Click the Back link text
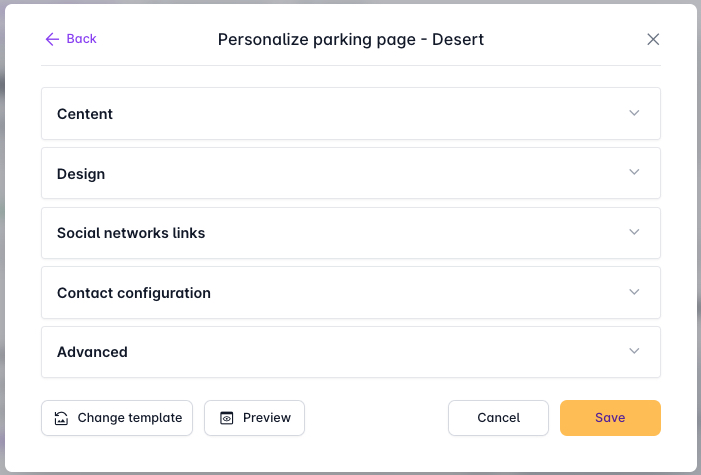Image resolution: width=701 pixels, height=475 pixels. (x=81, y=39)
